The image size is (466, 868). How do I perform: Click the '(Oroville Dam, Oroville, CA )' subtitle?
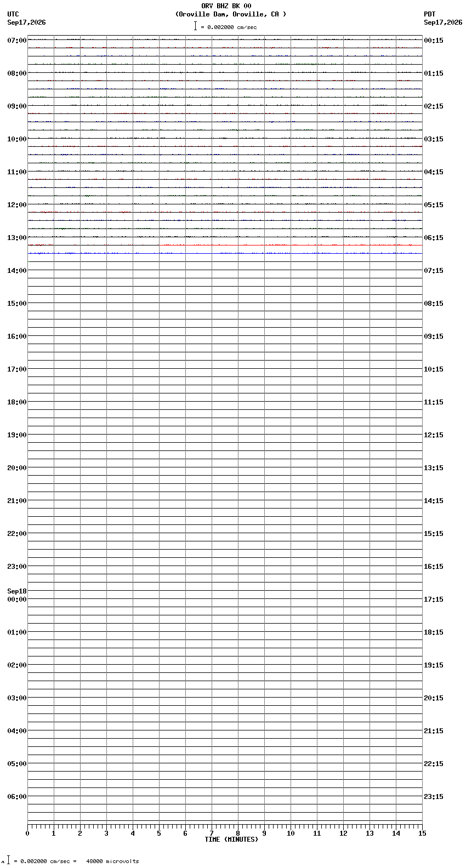(231, 14)
